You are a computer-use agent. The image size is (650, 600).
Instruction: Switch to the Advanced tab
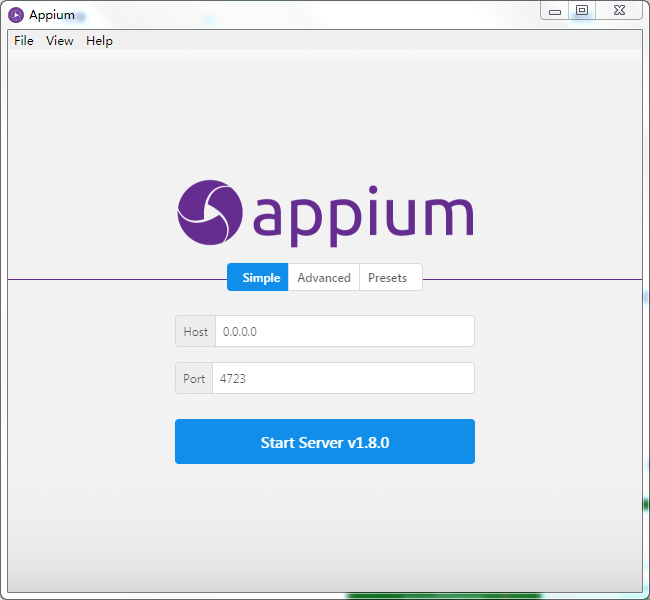click(324, 277)
